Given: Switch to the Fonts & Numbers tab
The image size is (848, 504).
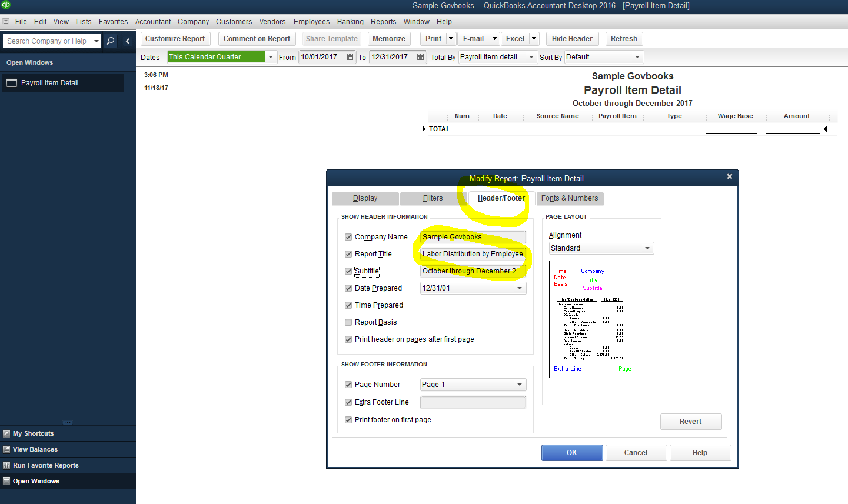Looking at the screenshot, I should pos(570,198).
